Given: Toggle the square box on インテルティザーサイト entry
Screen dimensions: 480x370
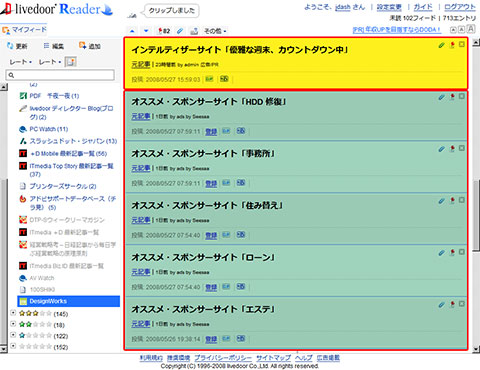Looking at the screenshot, I should point(462,44).
